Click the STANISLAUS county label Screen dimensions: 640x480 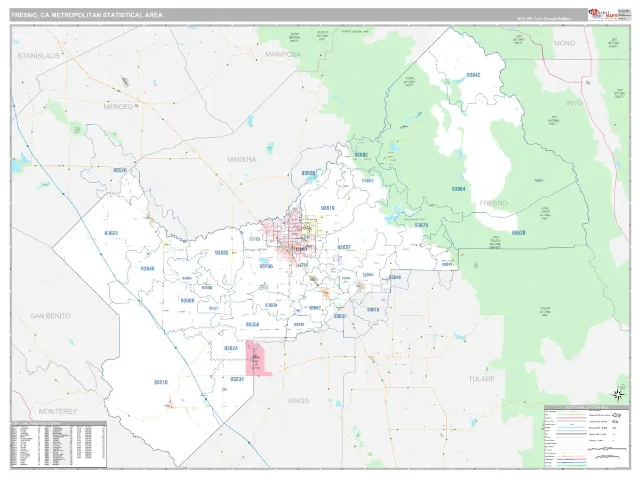38,56
